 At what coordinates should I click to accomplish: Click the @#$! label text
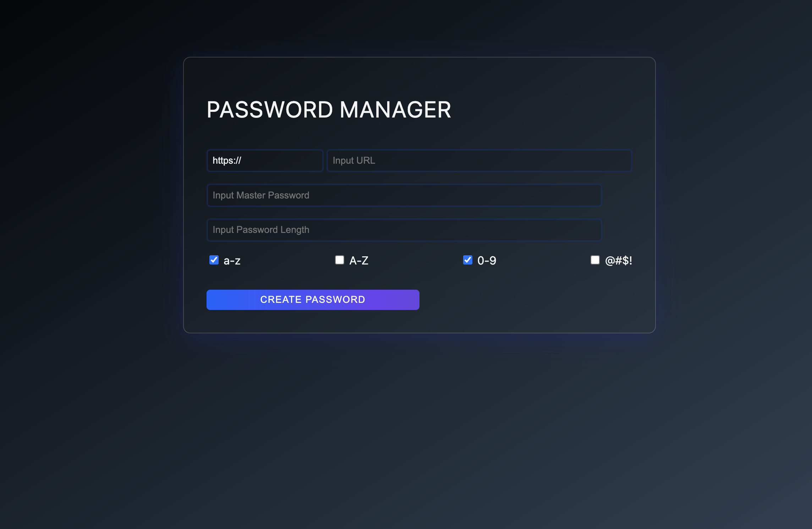tap(618, 260)
